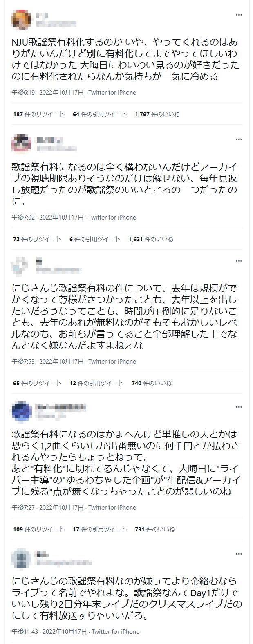Click the second tweet's profile picture
The height and width of the screenshot is (644, 253).
[x=22, y=144]
